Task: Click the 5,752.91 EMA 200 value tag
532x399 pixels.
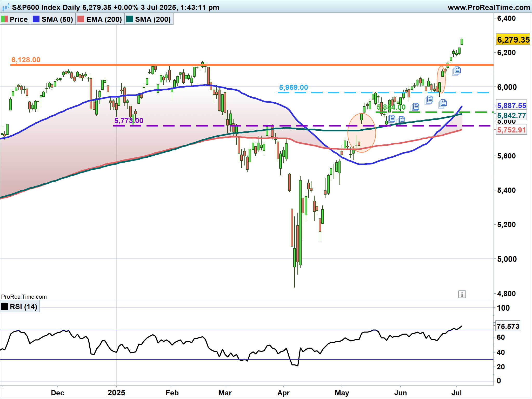Action: [x=511, y=130]
